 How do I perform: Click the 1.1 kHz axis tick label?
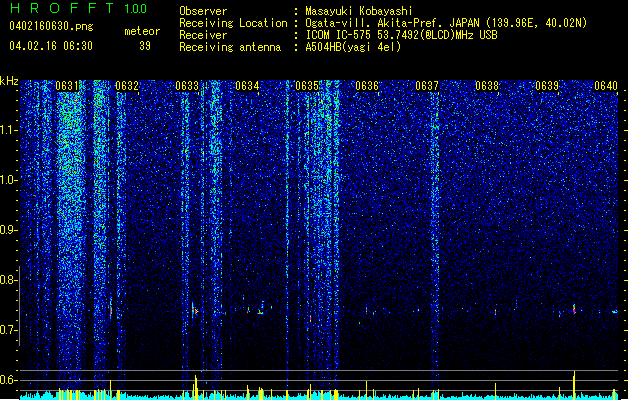[x=9, y=130]
